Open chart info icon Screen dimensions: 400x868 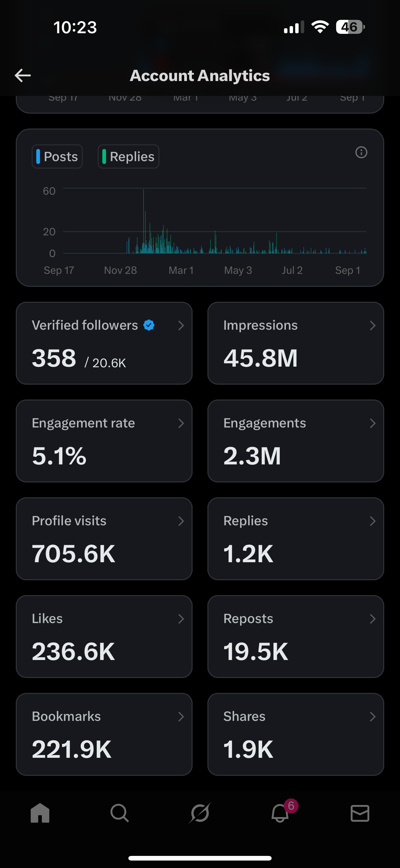coord(361,152)
